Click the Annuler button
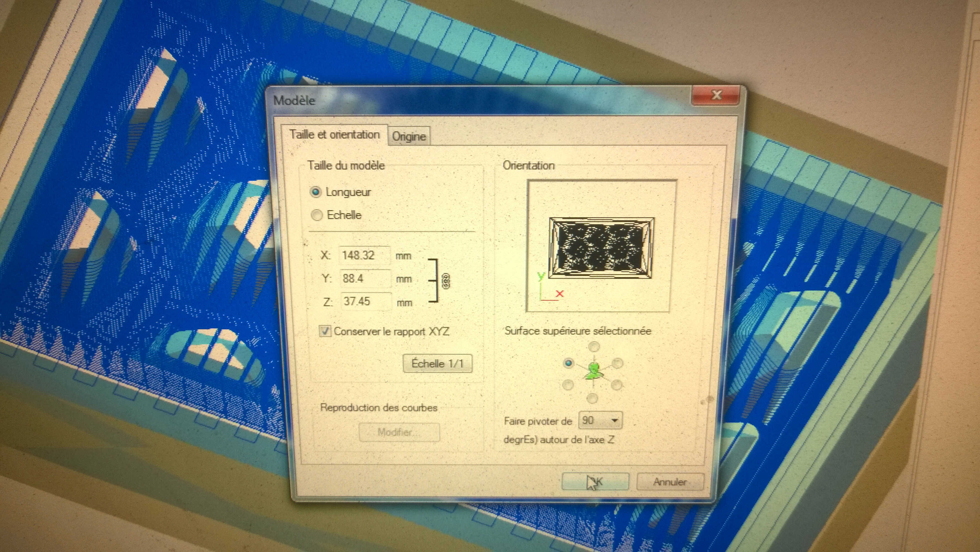This screenshot has height=552, width=980. (670, 482)
